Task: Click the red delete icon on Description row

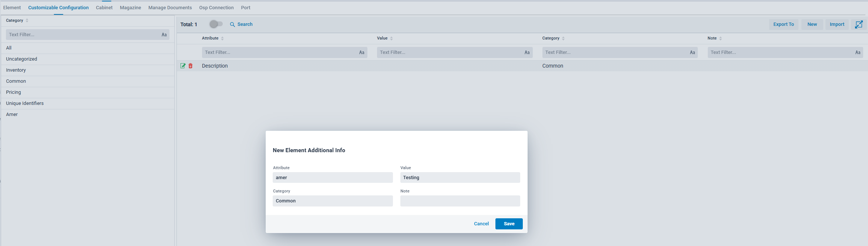Action: (191, 66)
